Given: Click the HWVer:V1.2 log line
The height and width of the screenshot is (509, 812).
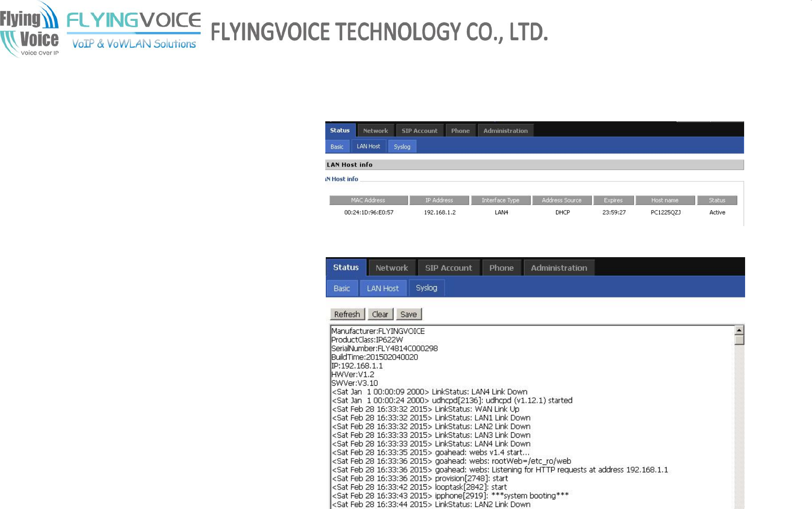Looking at the screenshot, I should pyautogui.click(x=353, y=375).
